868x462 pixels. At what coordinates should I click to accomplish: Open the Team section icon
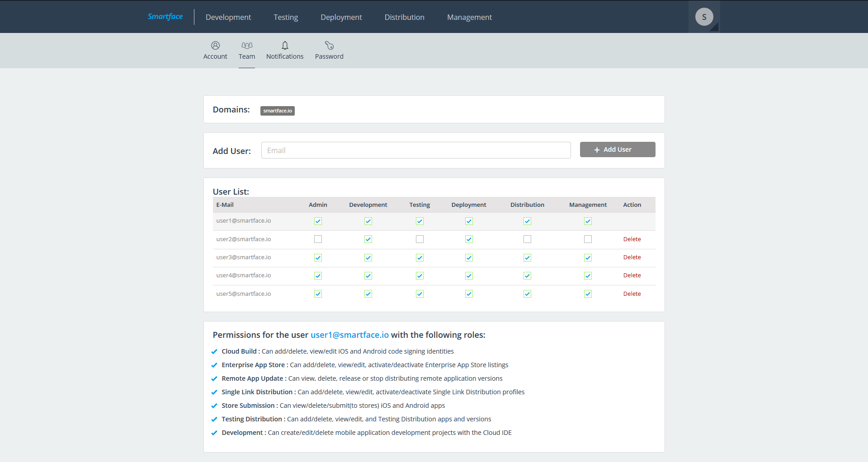[247, 45]
